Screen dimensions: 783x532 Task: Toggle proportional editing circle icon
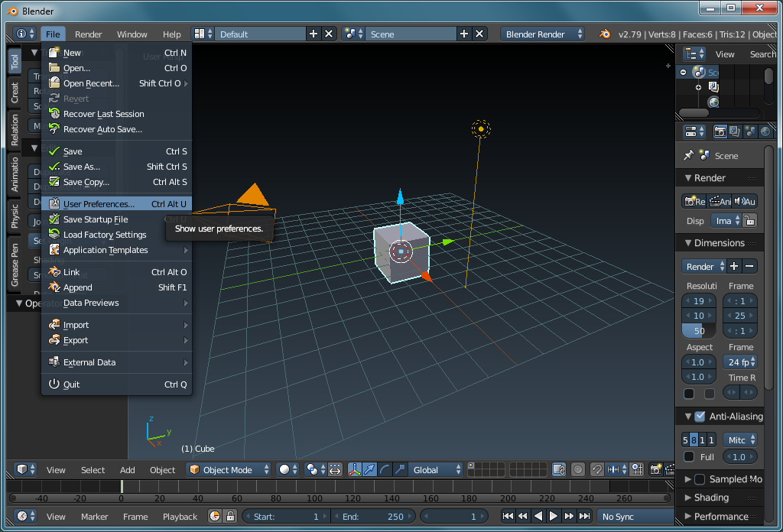pos(578,469)
